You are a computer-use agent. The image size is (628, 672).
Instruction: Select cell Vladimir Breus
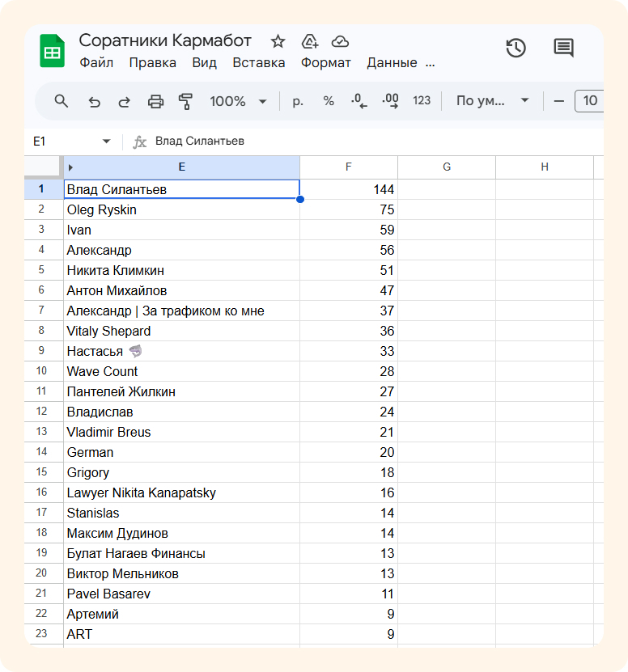(181, 432)
